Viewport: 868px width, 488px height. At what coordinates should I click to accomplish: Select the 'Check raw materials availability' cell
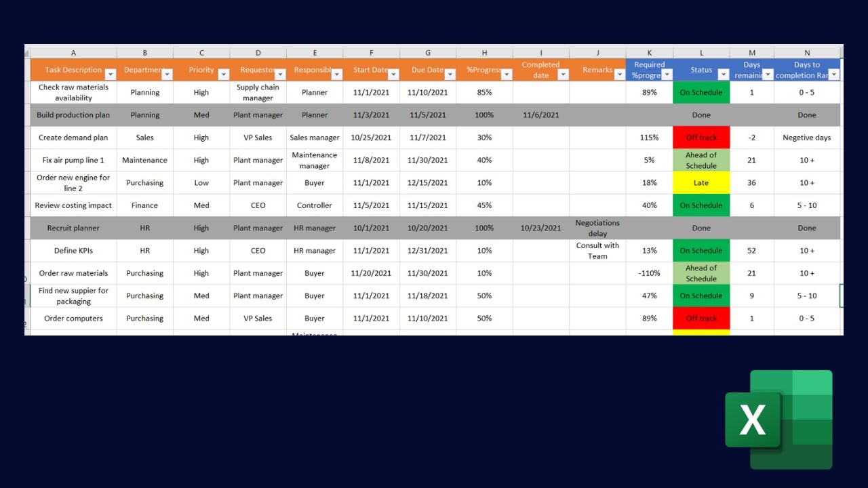click(73, 92)
